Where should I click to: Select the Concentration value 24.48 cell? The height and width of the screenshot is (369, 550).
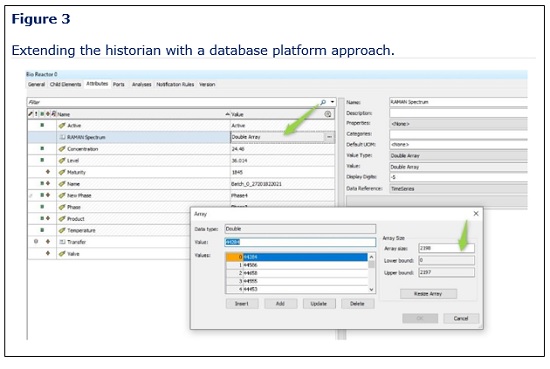tap(282, 149)
